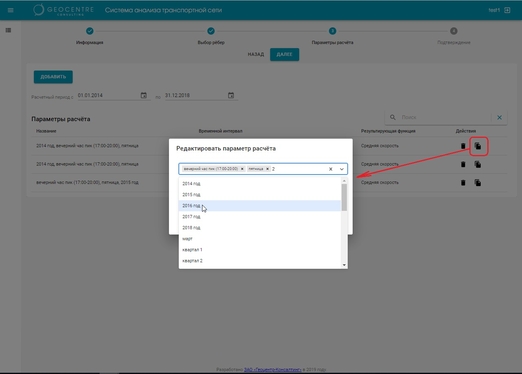522x374 pixels.
Task: Select the '2017 год' option
Action: tap(260, 217)
